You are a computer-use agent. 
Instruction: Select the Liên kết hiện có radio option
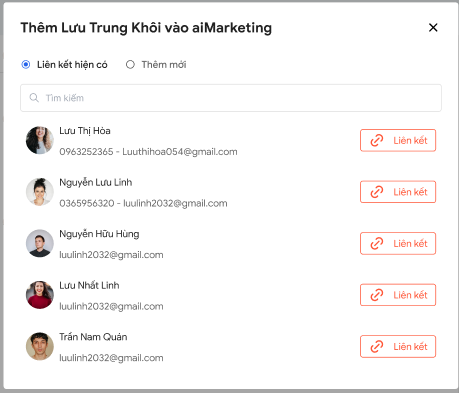[26, 64]
